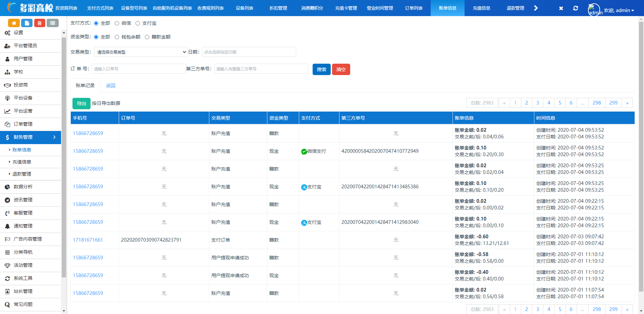This screenshot has width=644, height=314.
Task: Click phone number 17181671661 link
Action: [x=88, y=240]
